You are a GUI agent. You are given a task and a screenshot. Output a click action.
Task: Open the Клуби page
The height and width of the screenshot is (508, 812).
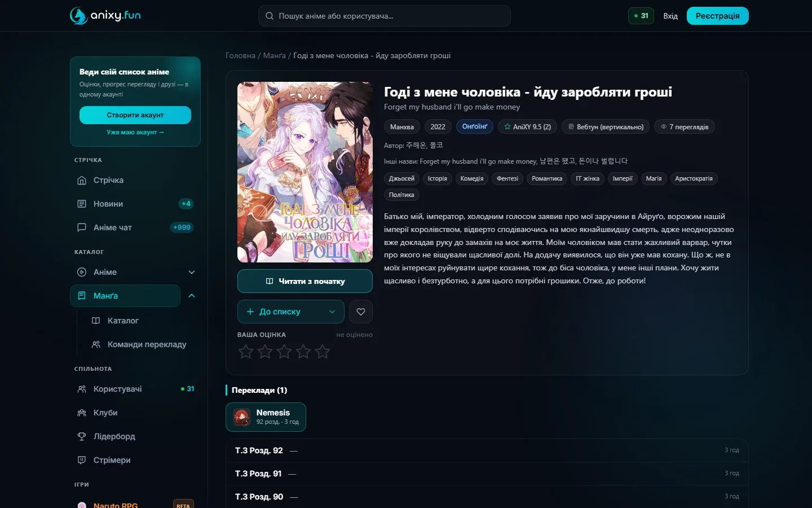[135, 413]
